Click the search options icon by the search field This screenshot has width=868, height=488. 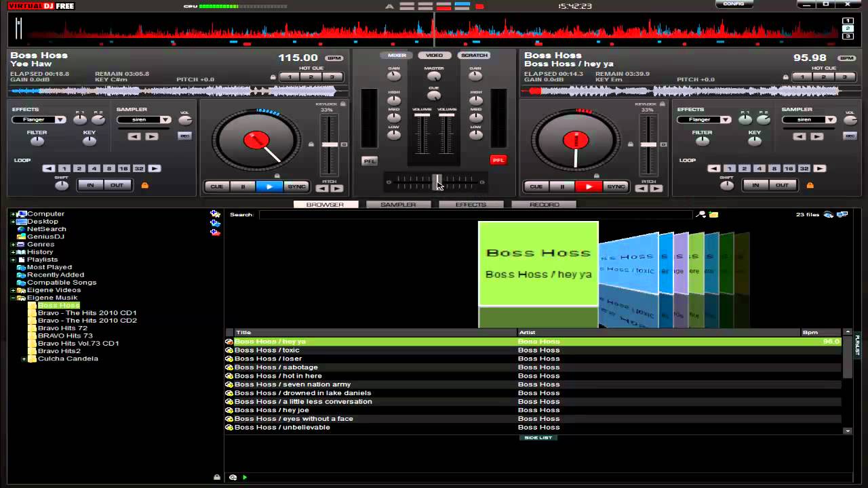(x=701, y=214)
